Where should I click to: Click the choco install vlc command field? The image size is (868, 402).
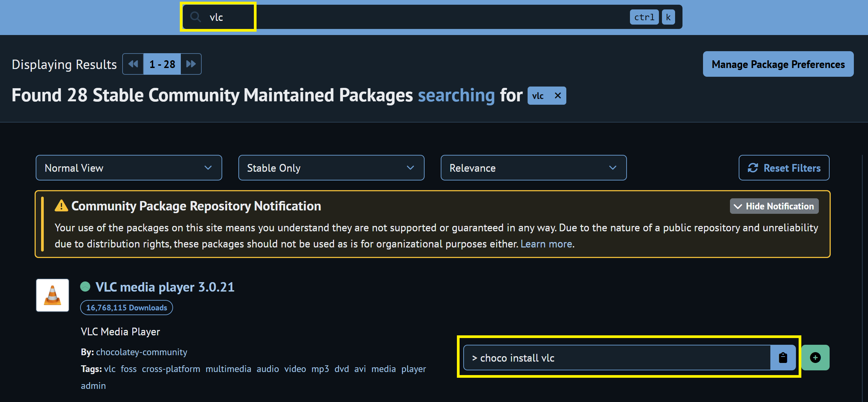(616, 358)
